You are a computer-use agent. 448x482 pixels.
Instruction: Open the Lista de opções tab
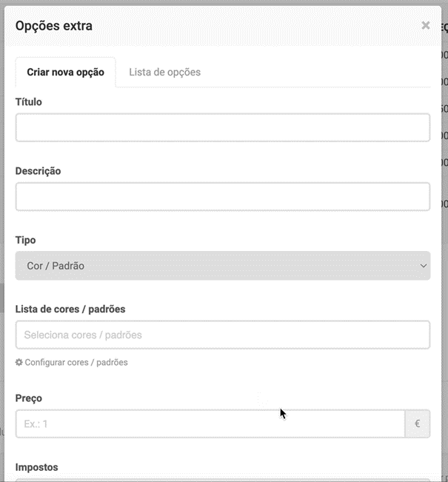point(164,72)
